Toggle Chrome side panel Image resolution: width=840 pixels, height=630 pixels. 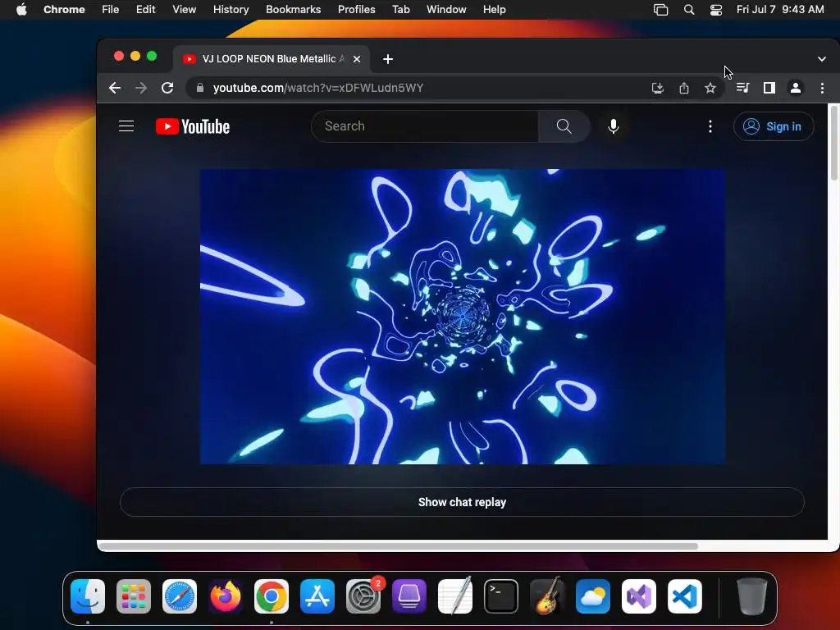pos(769,88)
